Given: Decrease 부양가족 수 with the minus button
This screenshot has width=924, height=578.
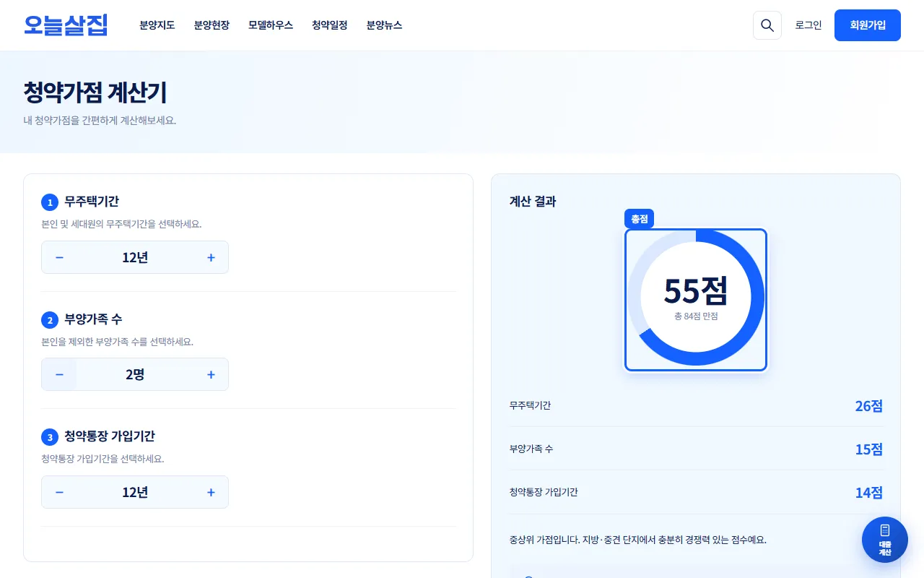Looking at the screenshot, I should click(60, 374).
